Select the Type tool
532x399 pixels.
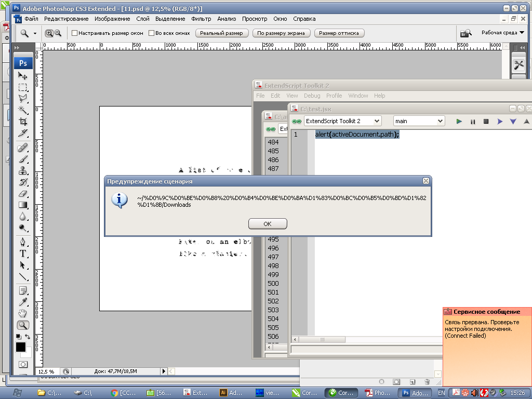pyautogui.click(x=23, y=254)
